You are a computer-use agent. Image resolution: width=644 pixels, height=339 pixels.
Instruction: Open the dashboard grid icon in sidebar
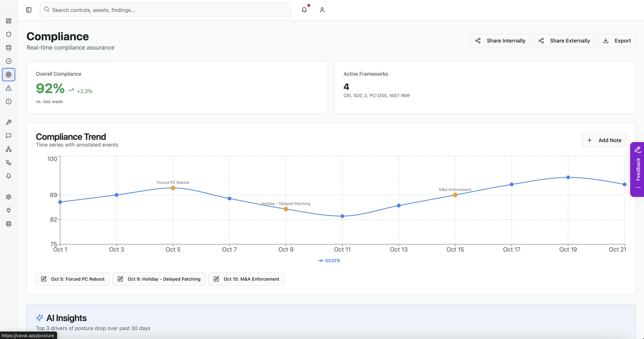[9, 21]
